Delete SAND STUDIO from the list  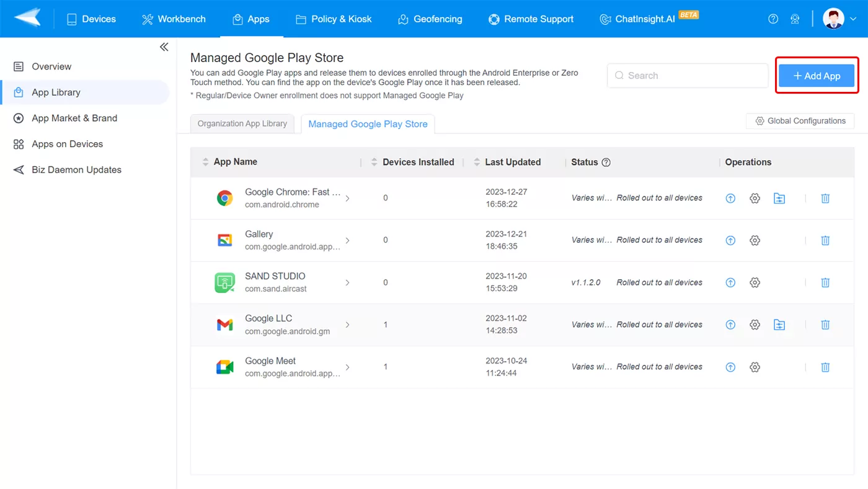825,282
